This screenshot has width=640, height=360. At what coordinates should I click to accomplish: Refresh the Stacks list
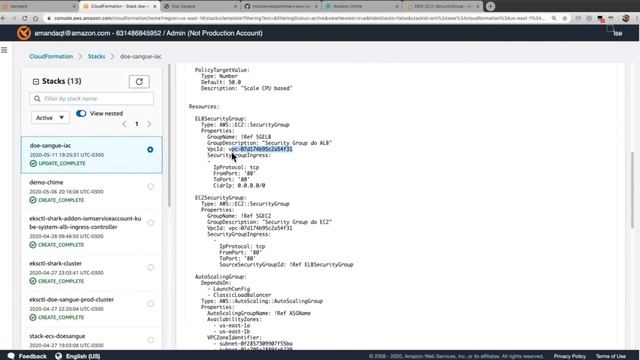click(x=139, y=82)
